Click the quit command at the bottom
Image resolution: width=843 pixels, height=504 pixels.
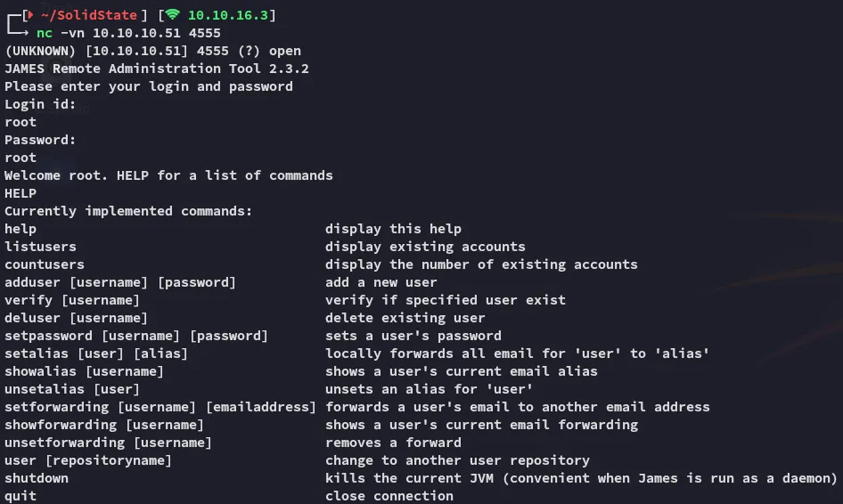tap(20, 496)
